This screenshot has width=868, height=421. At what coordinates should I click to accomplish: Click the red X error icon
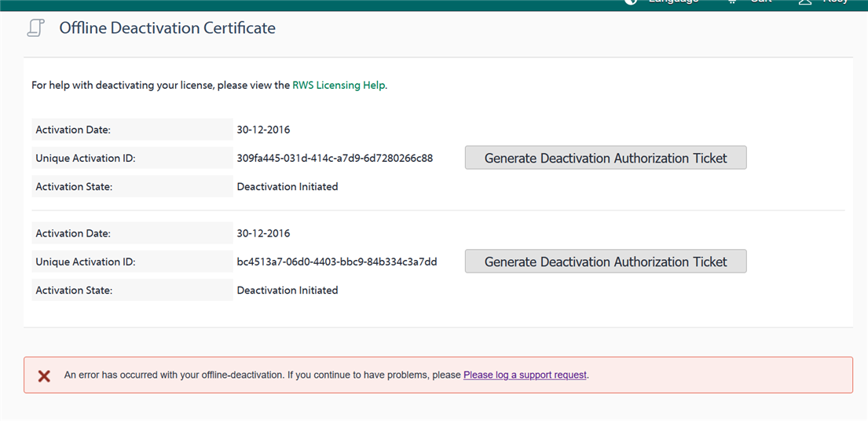point(44,376)
